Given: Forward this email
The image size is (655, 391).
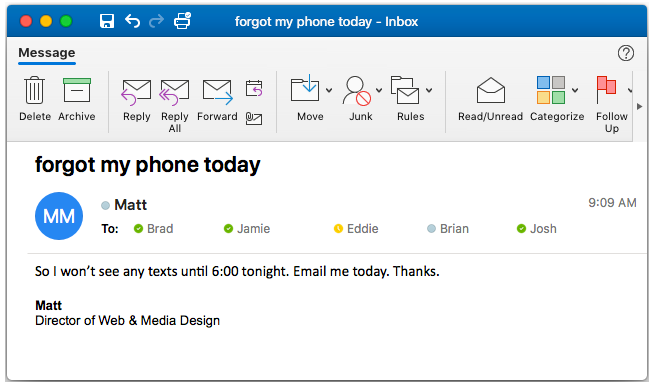Looking at the screenshot, I should (x=217, y=99).
